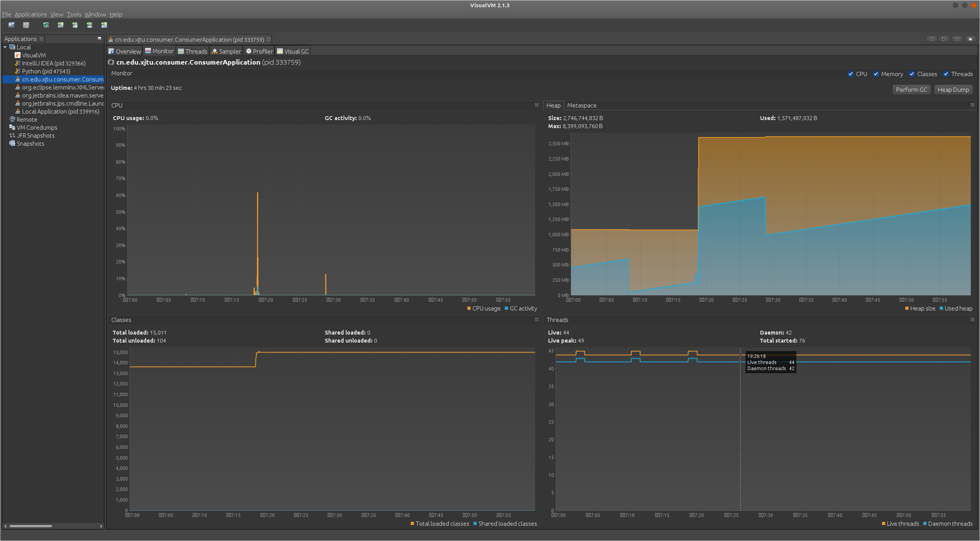Select cn.edu.xjtu.consumer application in tree
This screenshot has width=980, height=541.
(53, 79)
